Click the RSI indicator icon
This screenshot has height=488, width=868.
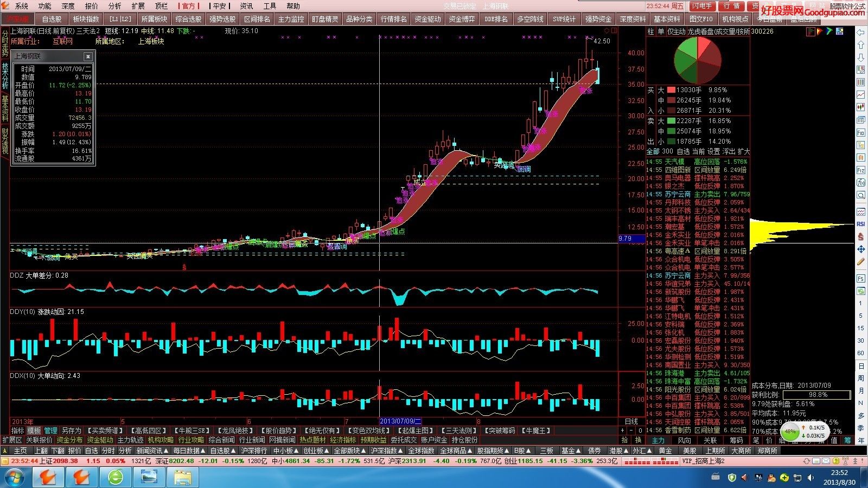861,224
